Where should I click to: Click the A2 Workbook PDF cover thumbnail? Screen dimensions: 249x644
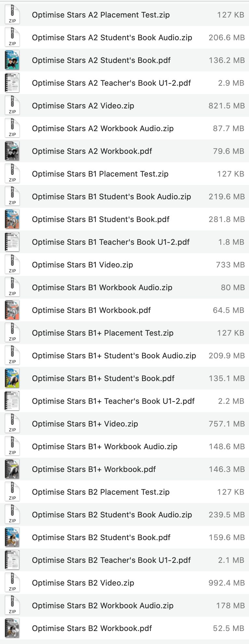pos(12,151)
